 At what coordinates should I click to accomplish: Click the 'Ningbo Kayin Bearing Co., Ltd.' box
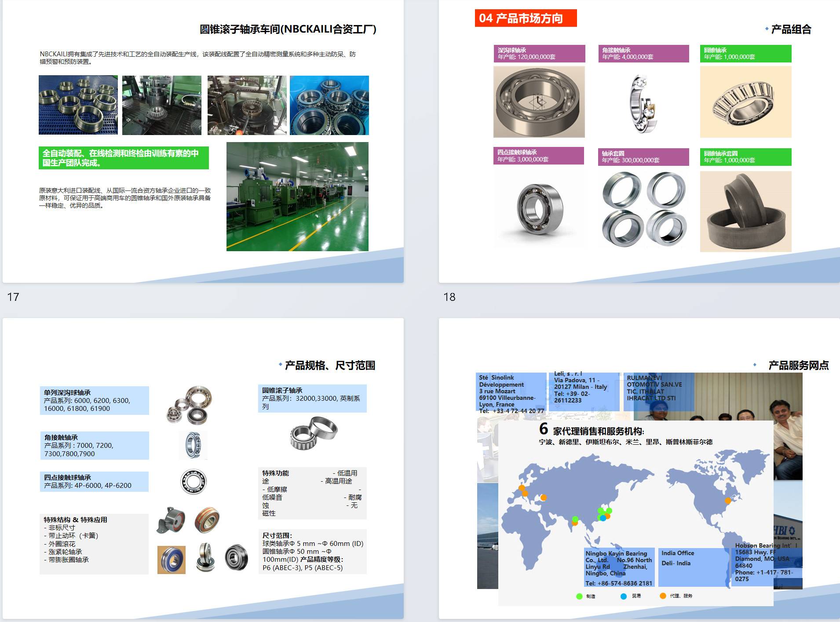click(619, 567)
